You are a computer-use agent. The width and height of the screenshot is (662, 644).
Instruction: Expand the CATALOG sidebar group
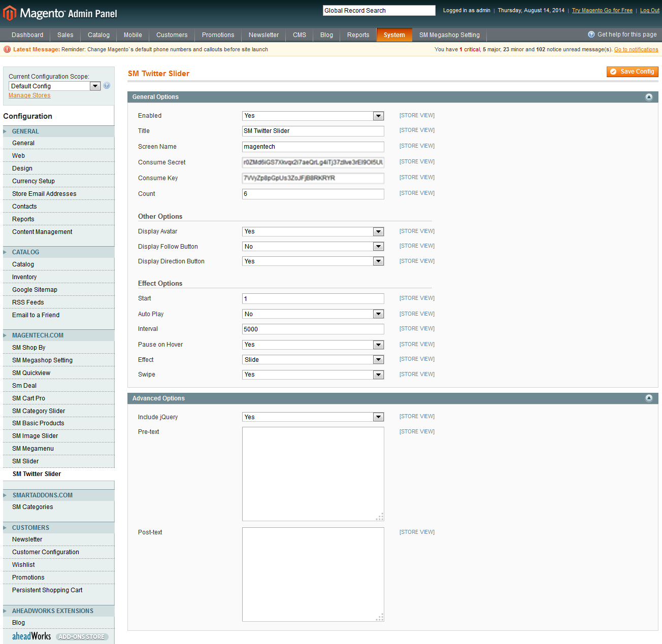click(x=59, y=252)
